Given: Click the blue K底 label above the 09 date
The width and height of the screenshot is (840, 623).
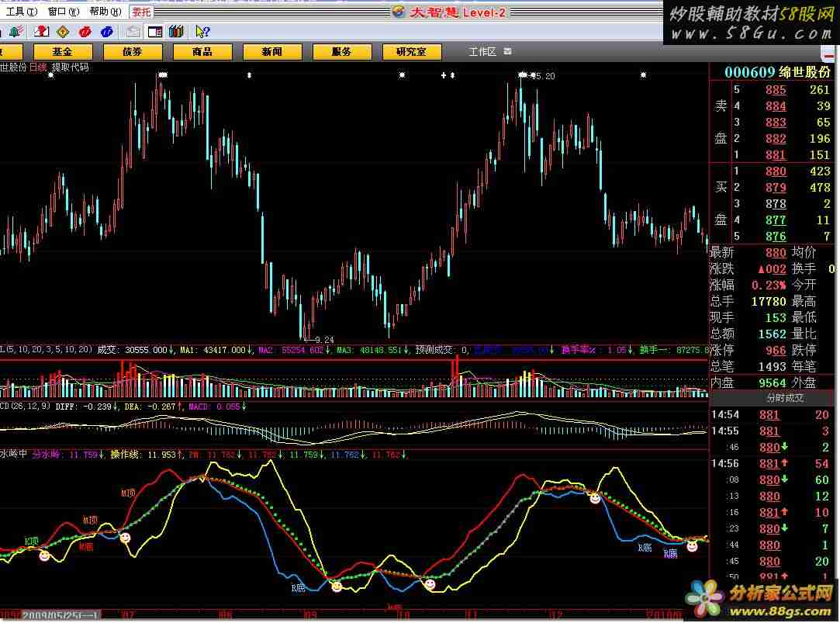Looking at the screenshot, I should pos(299,587).
